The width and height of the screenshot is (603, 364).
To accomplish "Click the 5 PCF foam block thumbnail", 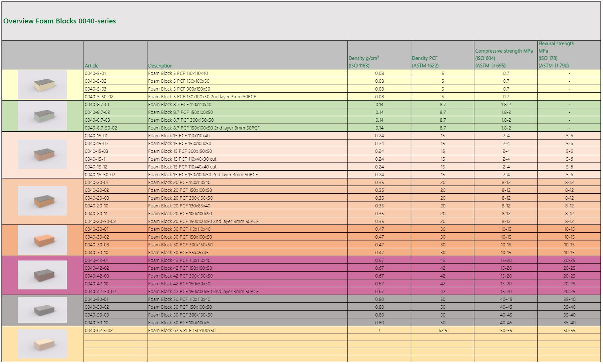I will click(42, 84).
